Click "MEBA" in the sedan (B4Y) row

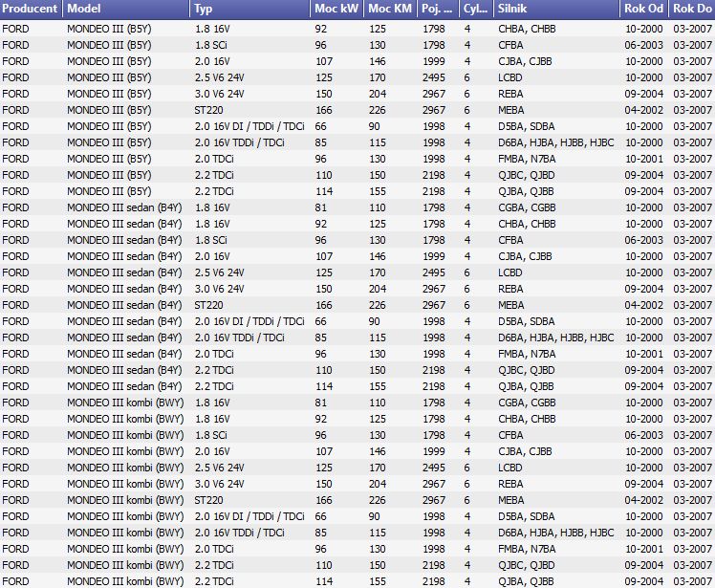(510, 305)
